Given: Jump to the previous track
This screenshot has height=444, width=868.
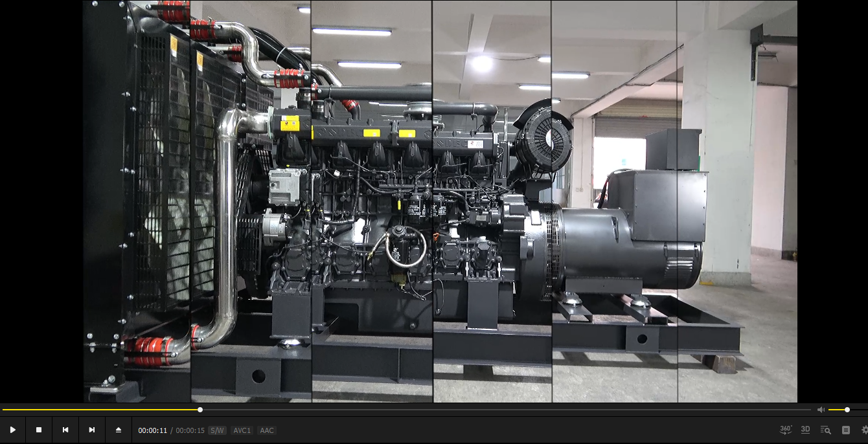Looking at the screenshot, I should pyautogui.click(x=65, y=430).
